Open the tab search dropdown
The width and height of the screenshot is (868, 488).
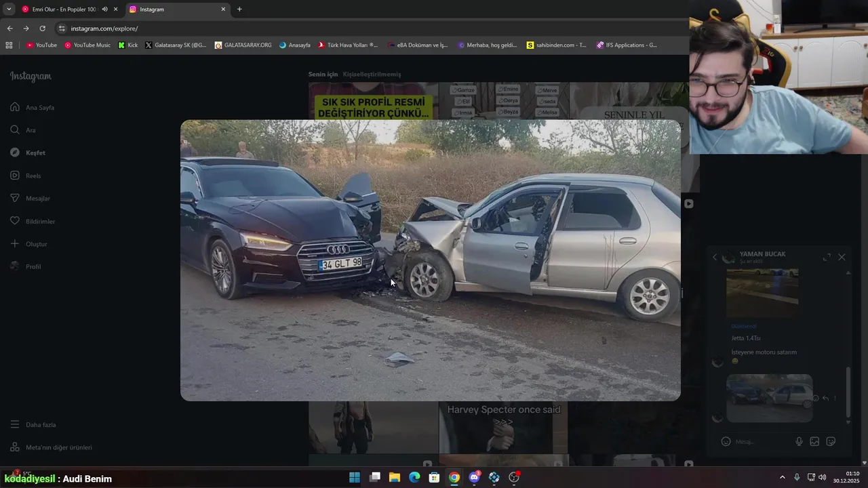[9, 9]
